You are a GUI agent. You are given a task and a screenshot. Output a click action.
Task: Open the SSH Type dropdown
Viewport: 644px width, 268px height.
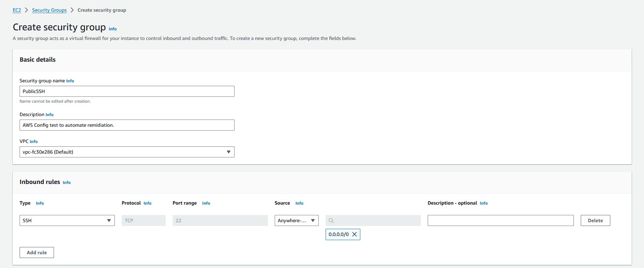(x=67, y=220)
